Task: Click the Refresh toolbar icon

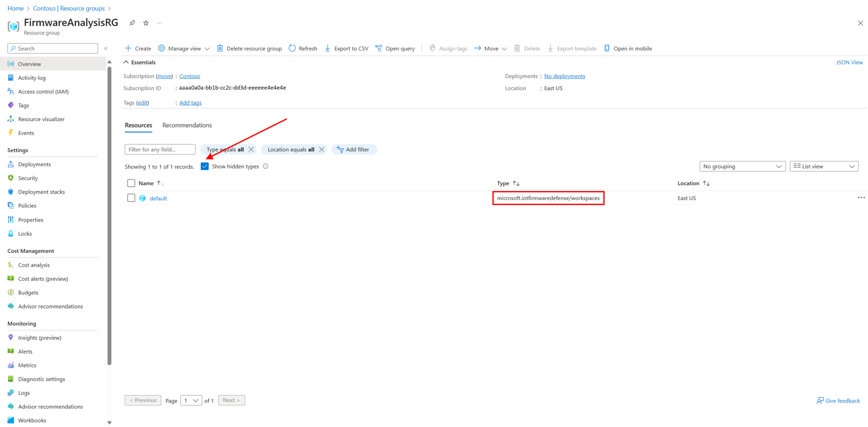Action: click(x=292, y=48)
